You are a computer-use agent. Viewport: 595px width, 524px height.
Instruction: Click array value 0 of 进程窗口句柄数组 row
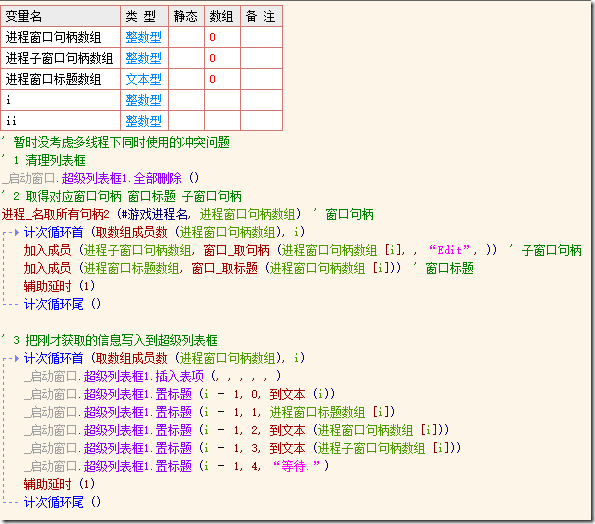(x=212, y=37)
